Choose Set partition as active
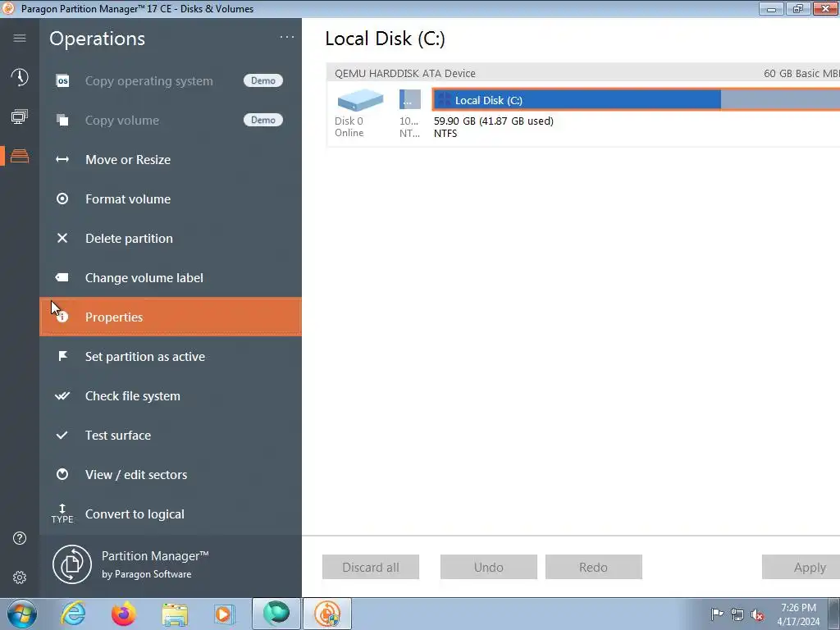 pyautogui.click(x=171, y=356)
